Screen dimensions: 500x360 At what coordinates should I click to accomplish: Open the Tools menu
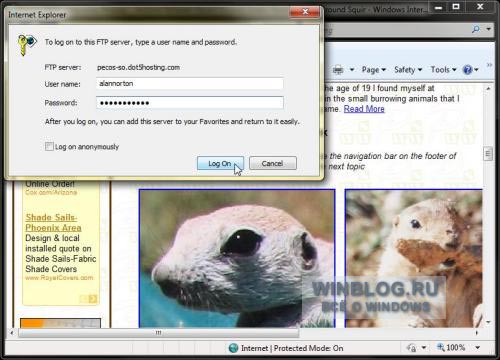[x=443, y=70]
